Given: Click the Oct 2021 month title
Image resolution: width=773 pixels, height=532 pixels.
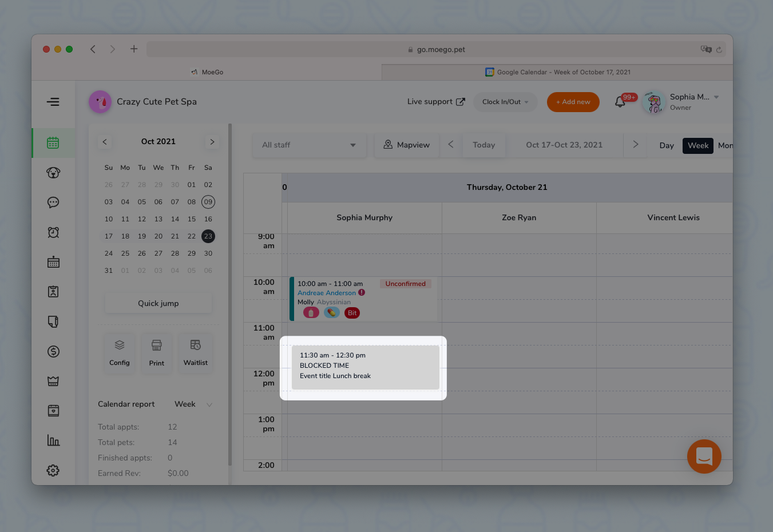Looking at the screenshot, I should 158,141.
